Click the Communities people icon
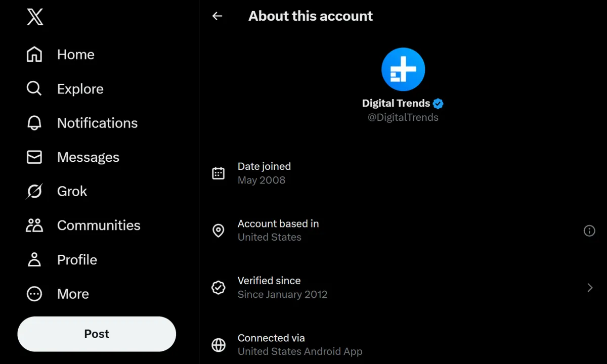The height and width of the screenshot is (364, 607). pos(34,225)
